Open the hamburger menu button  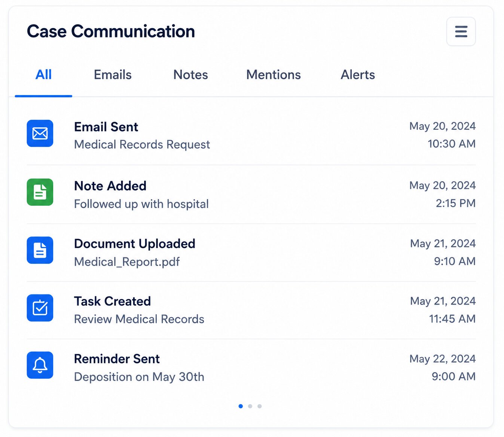pos(461,31)
